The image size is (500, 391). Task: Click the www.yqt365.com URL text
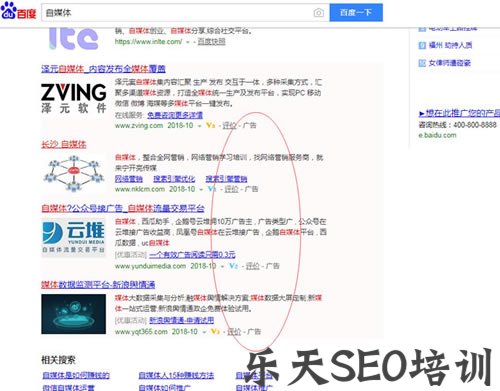[141, 332]
